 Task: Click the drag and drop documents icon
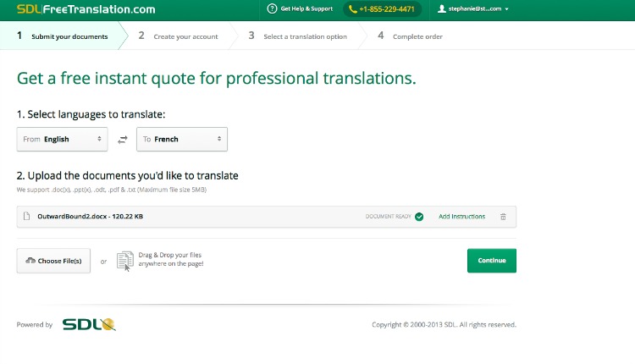(125, 261)
